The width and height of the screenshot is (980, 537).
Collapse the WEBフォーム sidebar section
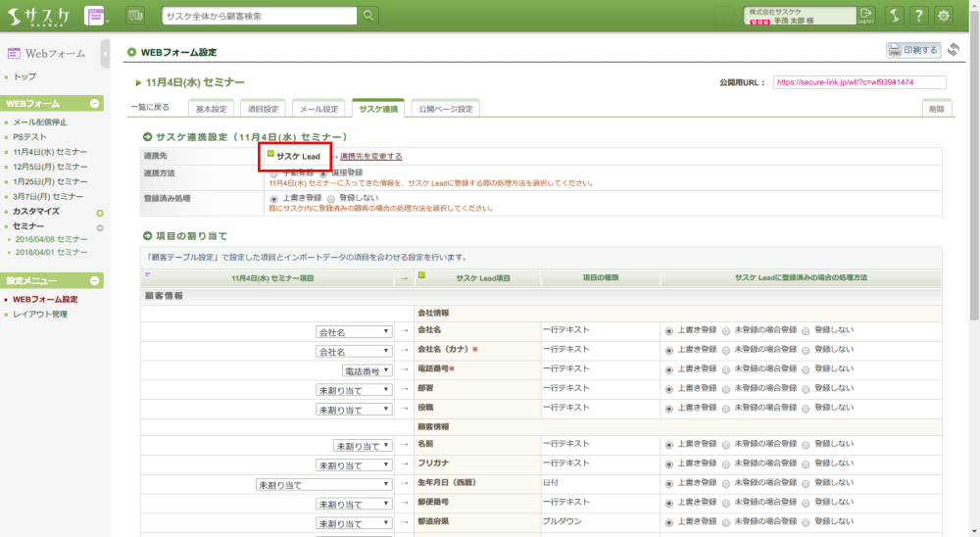(x=94, y=103)
